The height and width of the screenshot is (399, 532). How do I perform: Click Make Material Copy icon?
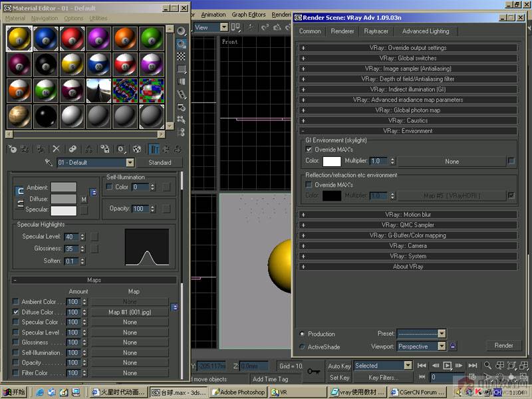tap(72, 149)
